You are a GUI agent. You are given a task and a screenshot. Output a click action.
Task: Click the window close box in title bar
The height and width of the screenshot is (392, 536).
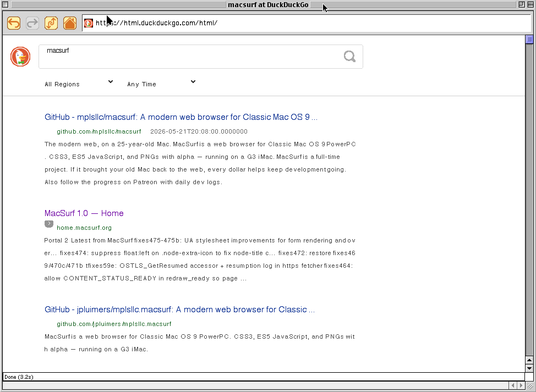5,4
